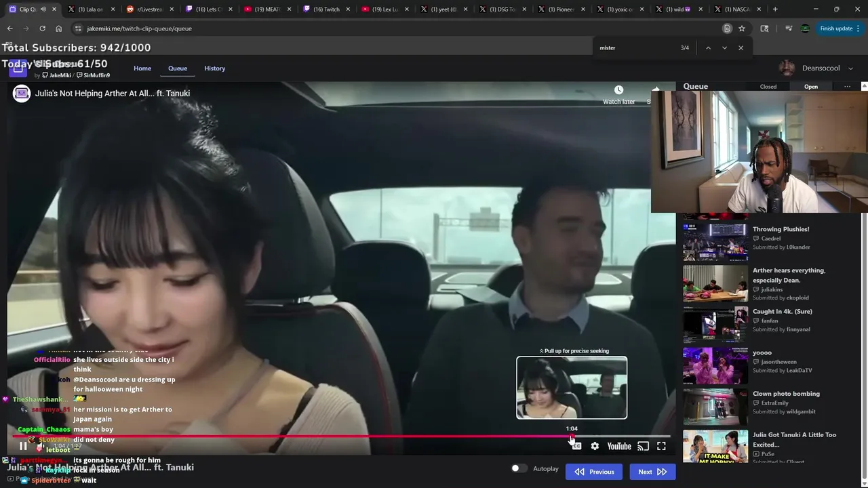Click the browser back arrow
Screen dimensions: 868x488
(9, 28)
